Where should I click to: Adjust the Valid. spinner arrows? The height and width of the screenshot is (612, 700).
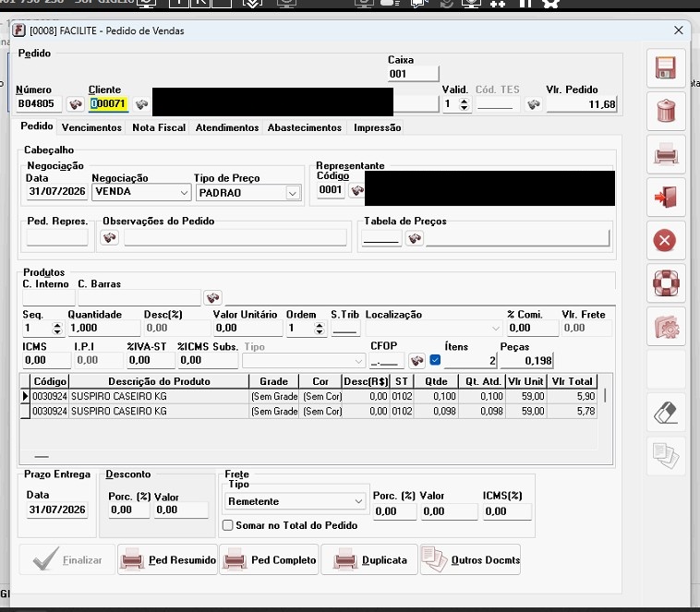coord(465,104)
